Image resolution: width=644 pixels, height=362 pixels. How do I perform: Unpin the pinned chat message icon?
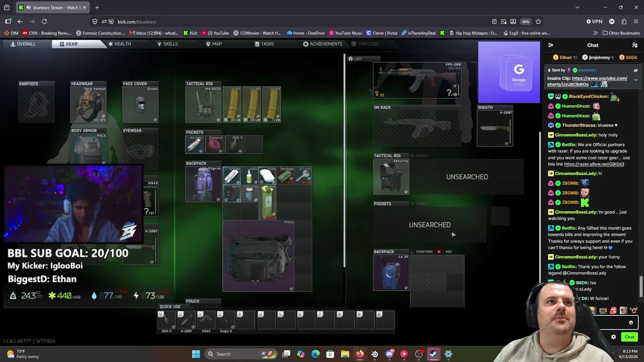(635, 70)
